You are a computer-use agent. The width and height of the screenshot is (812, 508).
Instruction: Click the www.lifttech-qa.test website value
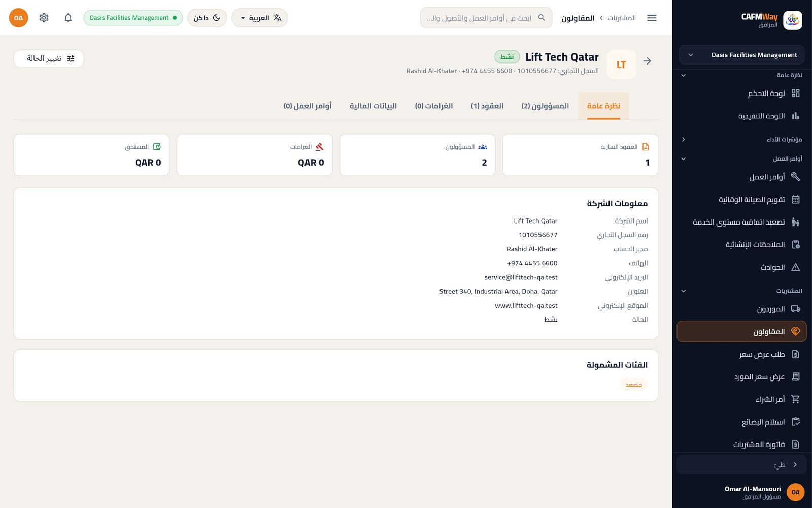point(526,305)
